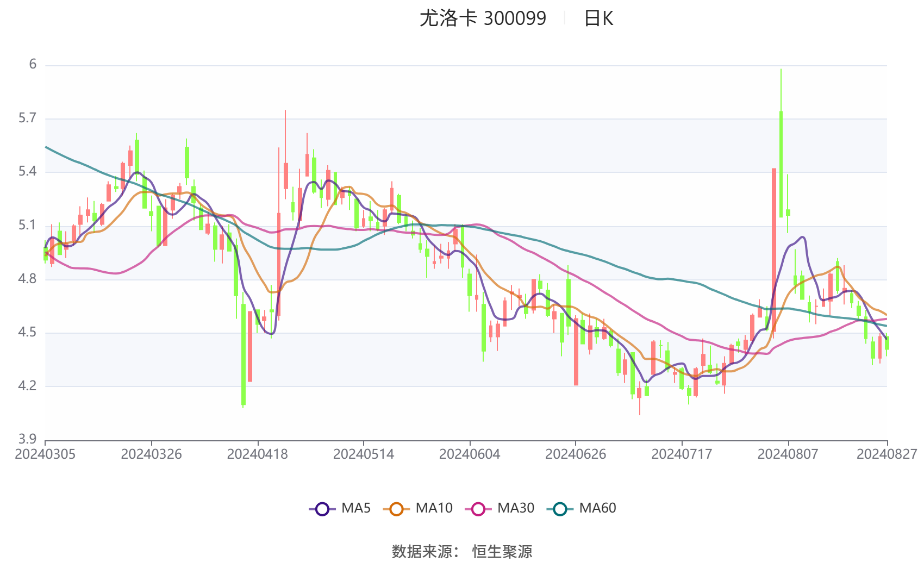Viewport: 924px width, 562px height.
Task: Select x-axis date label 20240326
Action: [151, 454]
